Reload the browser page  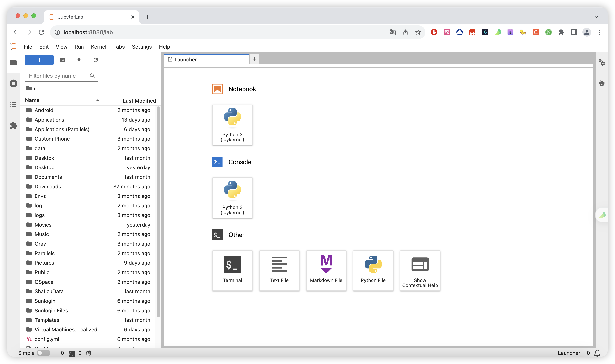pos(42,32)
